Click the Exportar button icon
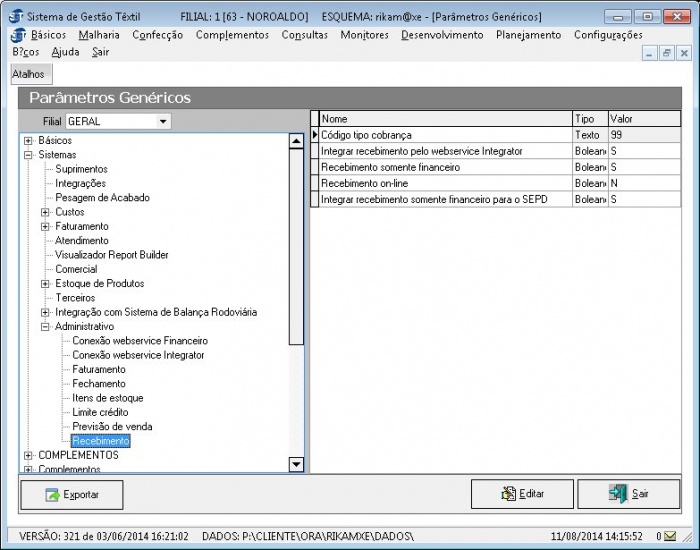Image resolution: width=700 pixels, height=550 pixels. tap(52, 494)
